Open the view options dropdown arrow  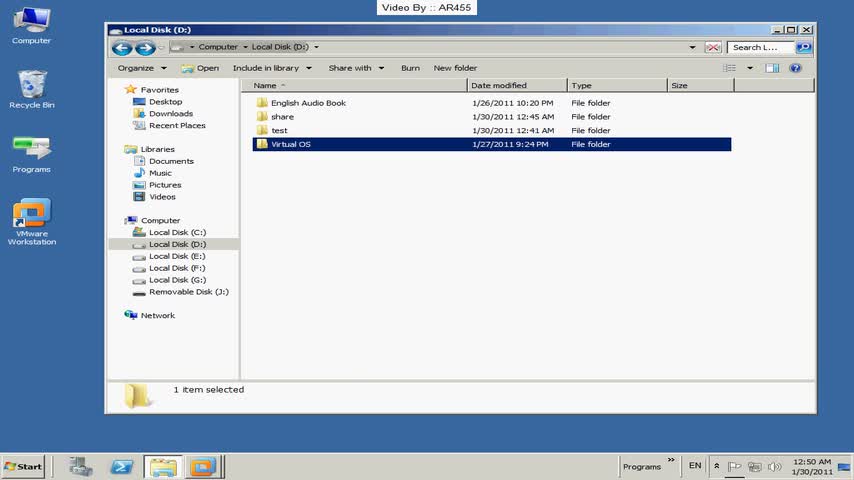750,68
